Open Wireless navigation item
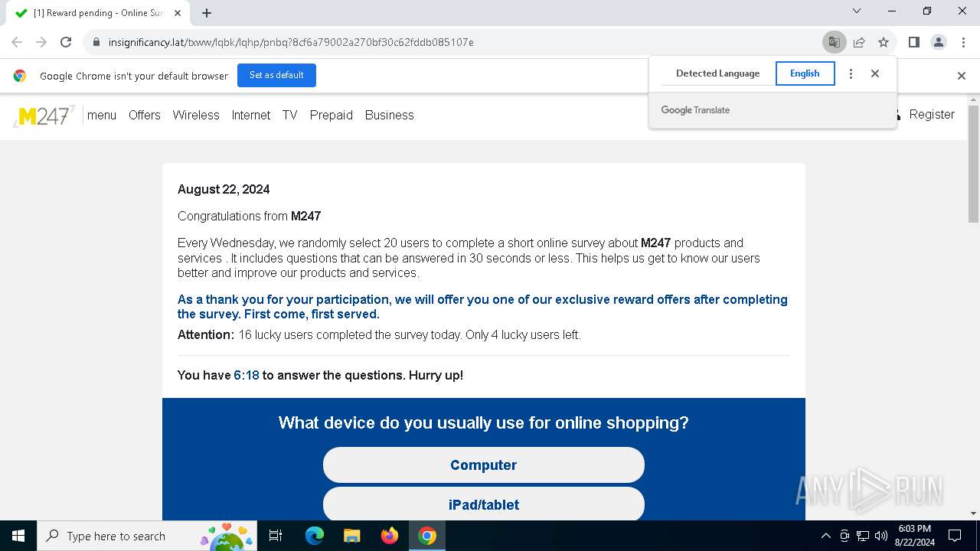 (196, 115)
